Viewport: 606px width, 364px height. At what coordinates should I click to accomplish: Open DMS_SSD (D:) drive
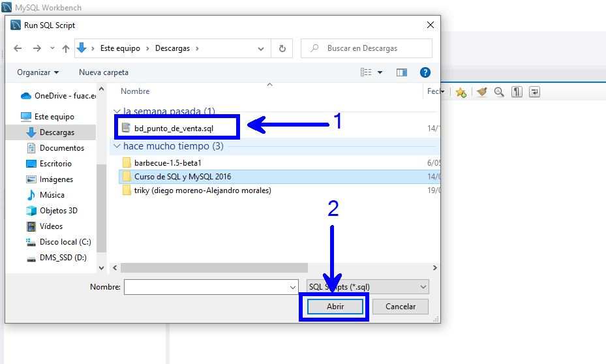(57, 258)
